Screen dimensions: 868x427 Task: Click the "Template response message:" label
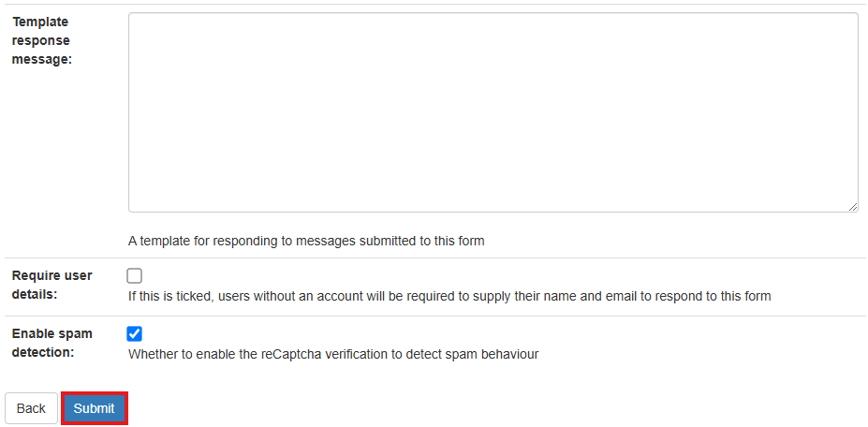pyautogui.click(x=42, y=40)
